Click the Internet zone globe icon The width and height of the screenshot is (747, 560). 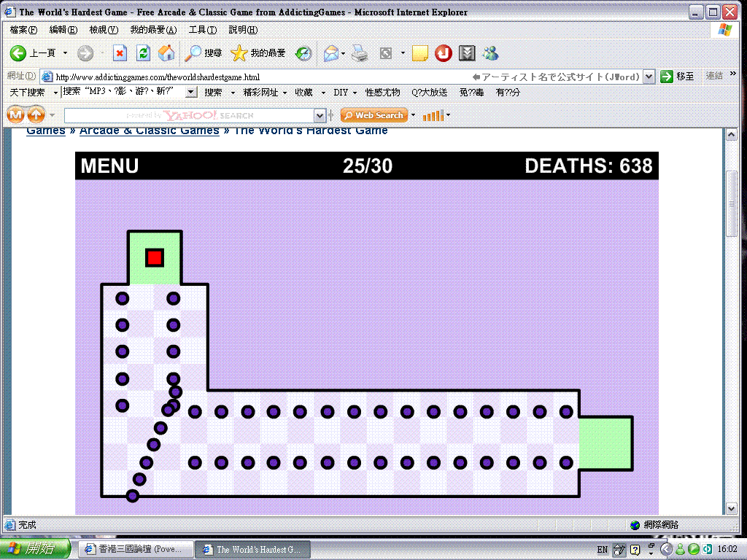coord(635,525)
